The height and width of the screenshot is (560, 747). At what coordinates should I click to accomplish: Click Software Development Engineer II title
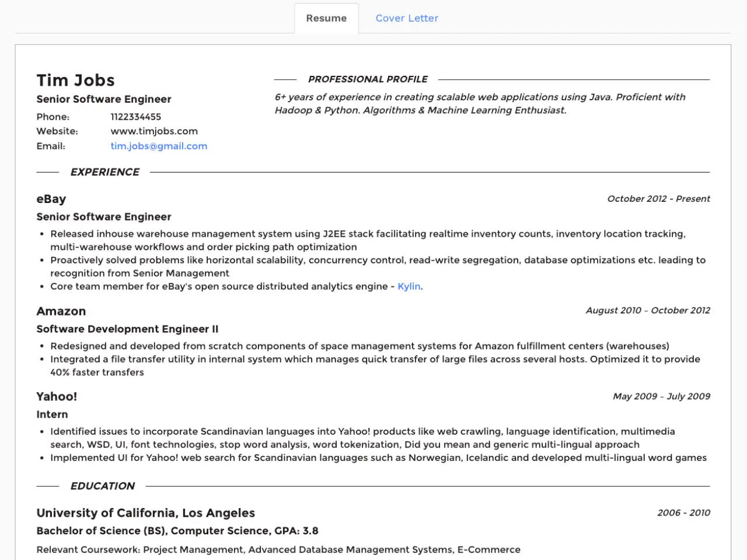click(x=127, y=329)
